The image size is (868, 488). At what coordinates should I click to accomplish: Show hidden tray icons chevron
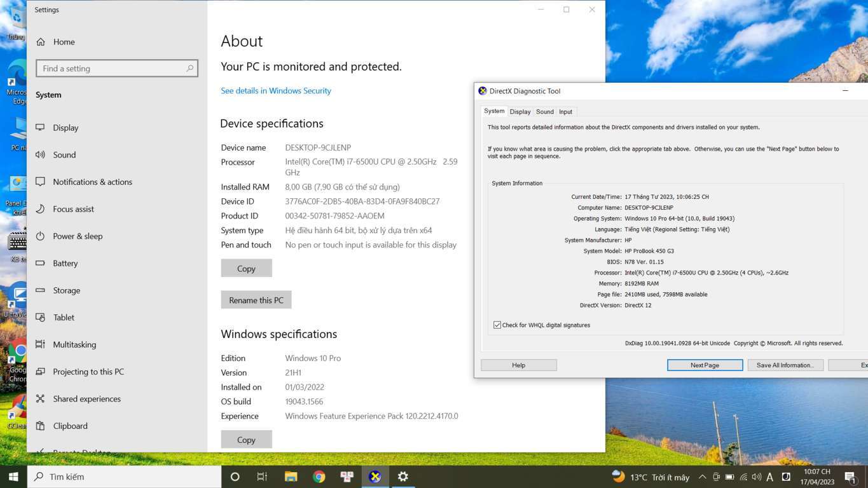pos(702,477)
